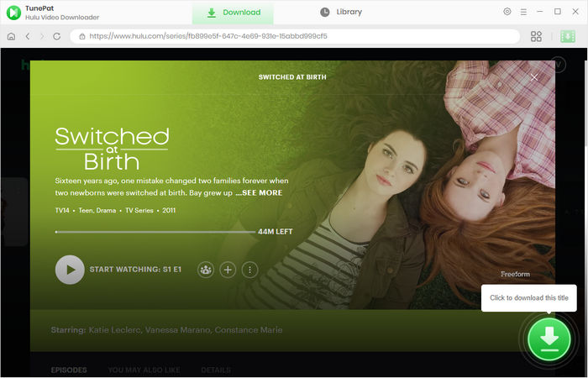
Task: Select the EPISODES tab
Action: pyautogui.click(x=69, y=370)
